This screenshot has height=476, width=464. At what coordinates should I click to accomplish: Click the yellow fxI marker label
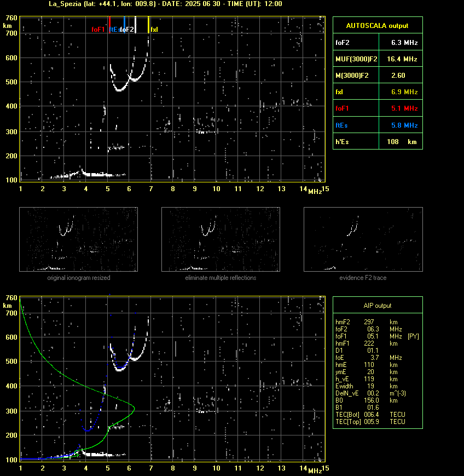[154, 30]
